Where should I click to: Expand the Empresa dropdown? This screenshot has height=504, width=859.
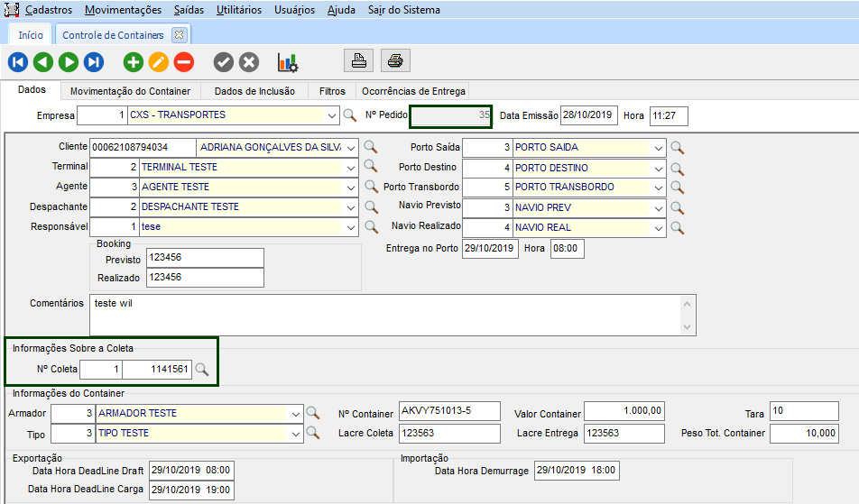pos(332,115)
